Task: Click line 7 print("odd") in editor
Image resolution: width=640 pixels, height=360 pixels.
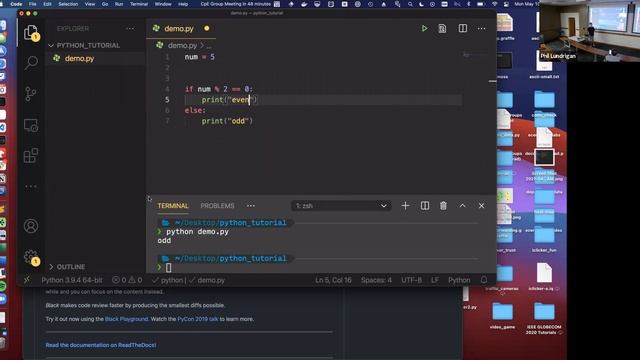Action: pos(227,121)
